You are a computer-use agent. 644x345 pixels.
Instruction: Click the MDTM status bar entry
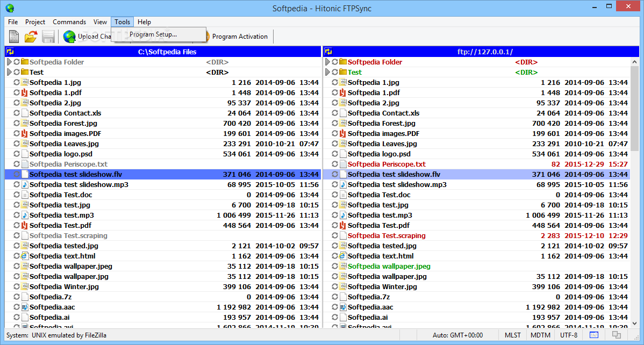click(540, 335)
